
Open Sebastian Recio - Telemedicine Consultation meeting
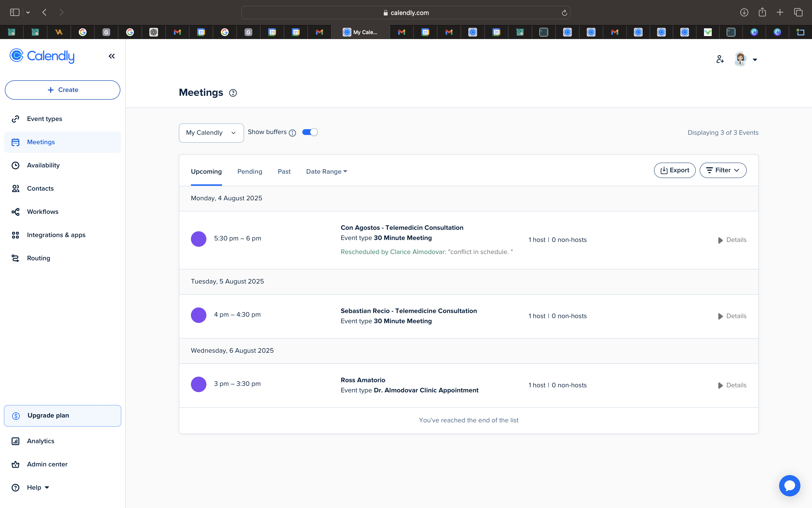(409, 311)
